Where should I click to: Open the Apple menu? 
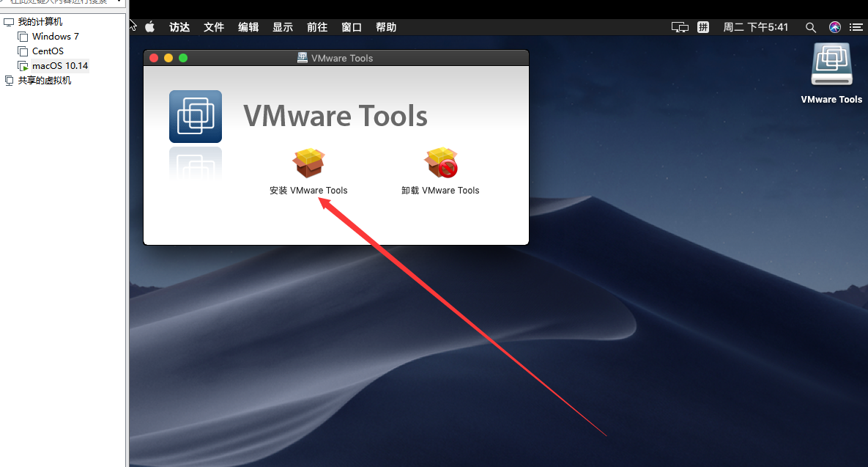click(x=150, y=27)
